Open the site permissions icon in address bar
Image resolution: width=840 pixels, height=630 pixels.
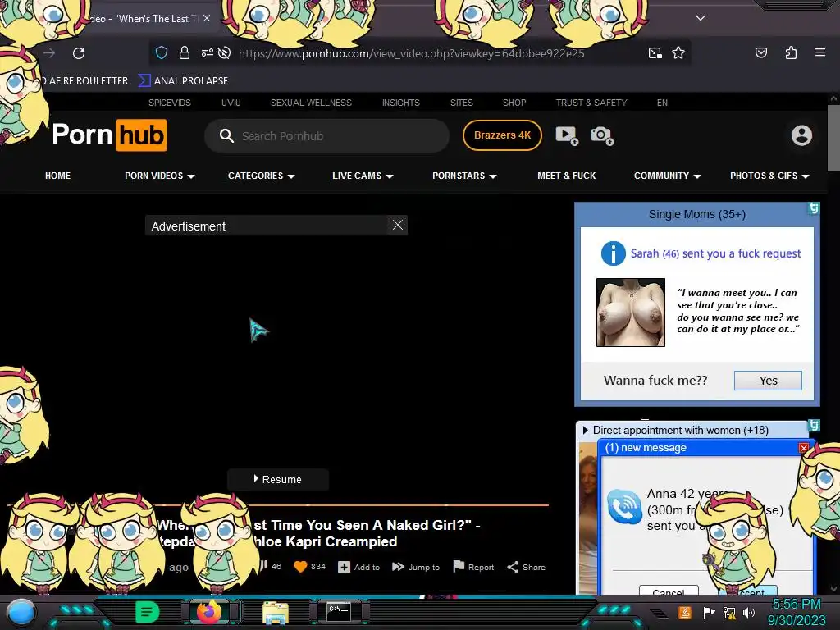[207, 52]
